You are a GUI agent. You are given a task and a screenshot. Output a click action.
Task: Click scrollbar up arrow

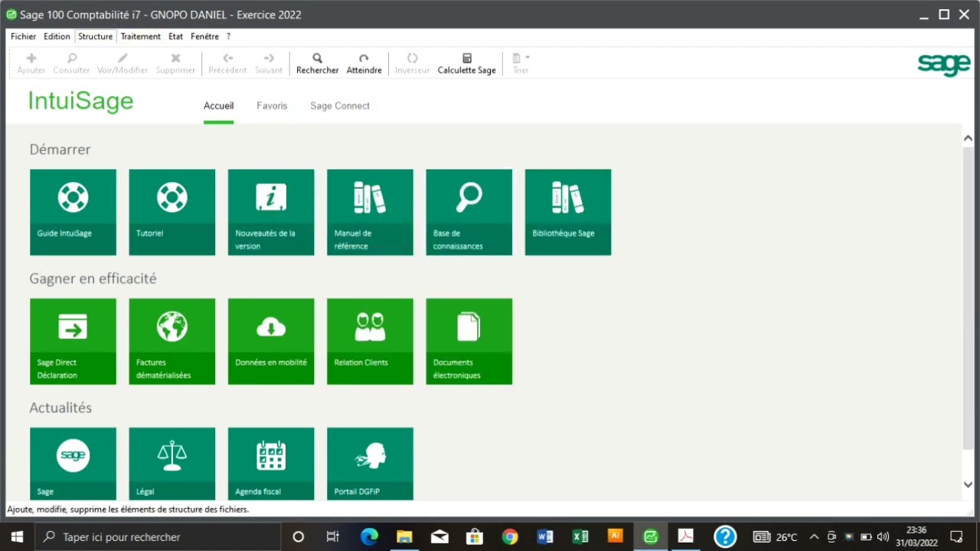tap(968, 139)
